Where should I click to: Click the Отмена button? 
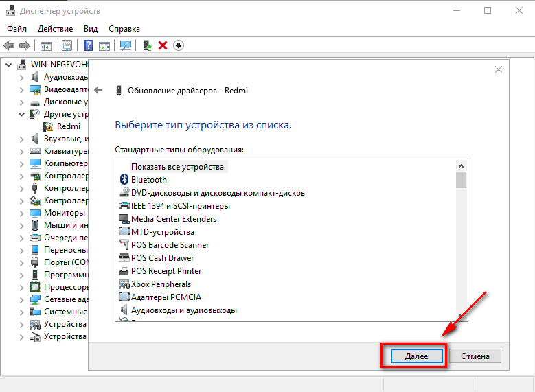(x=475, y=356)
